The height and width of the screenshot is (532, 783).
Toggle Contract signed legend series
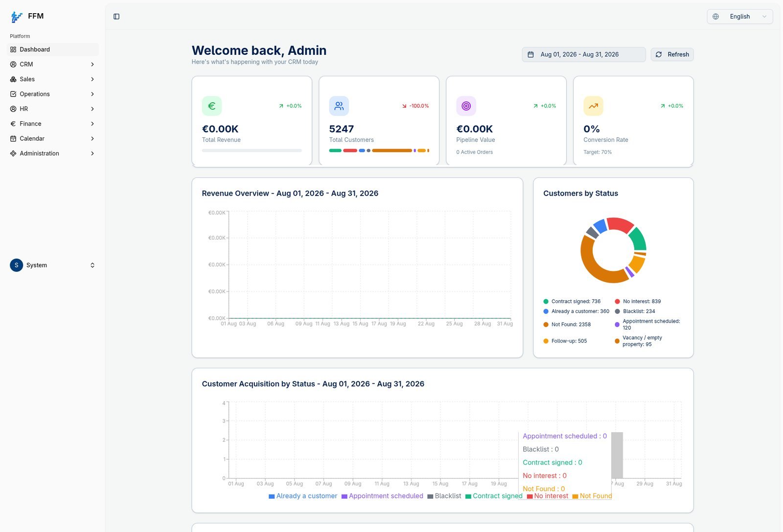494,496
